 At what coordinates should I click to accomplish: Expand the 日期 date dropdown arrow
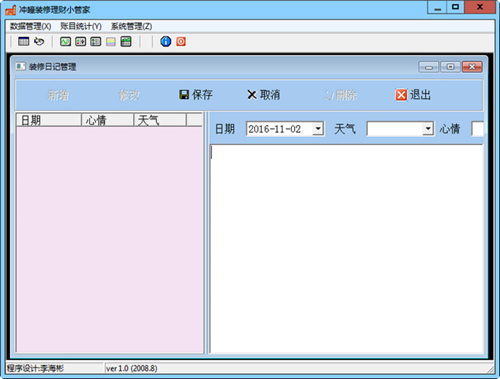pyautogui.click(x=318, y=129)
